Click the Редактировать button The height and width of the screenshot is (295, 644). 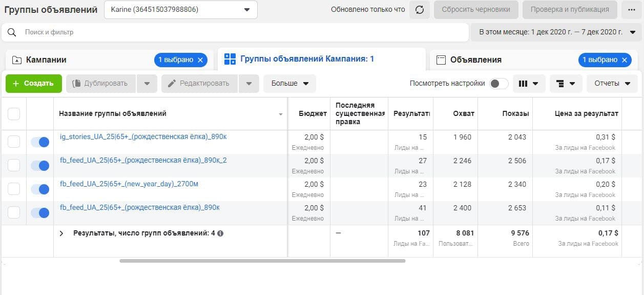tap(199, 84)
